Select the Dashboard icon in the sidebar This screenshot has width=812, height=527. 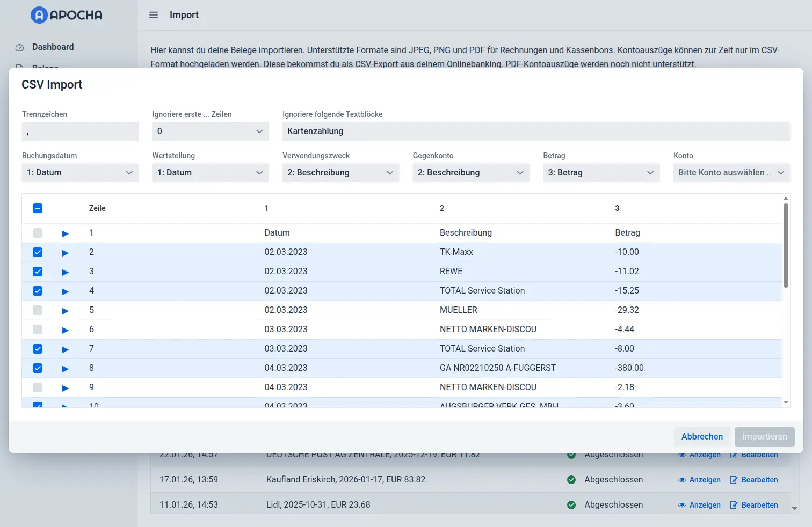19,47
